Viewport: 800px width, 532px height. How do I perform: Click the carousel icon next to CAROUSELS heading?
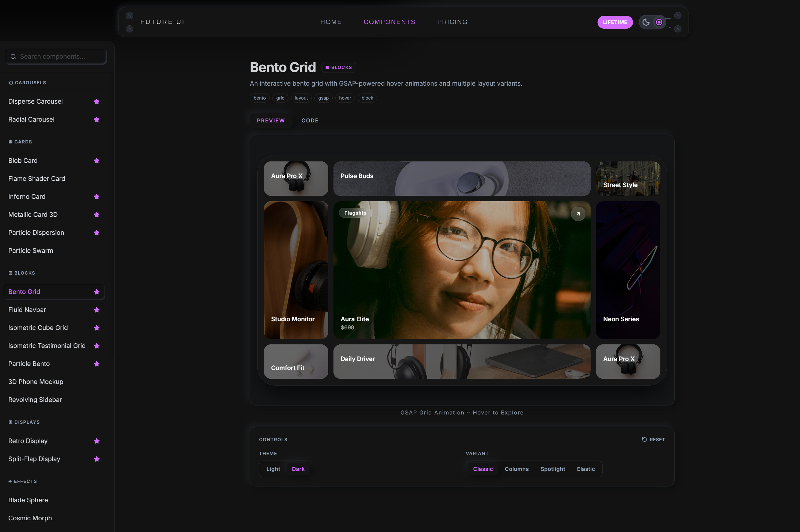[x=11, y=82]
